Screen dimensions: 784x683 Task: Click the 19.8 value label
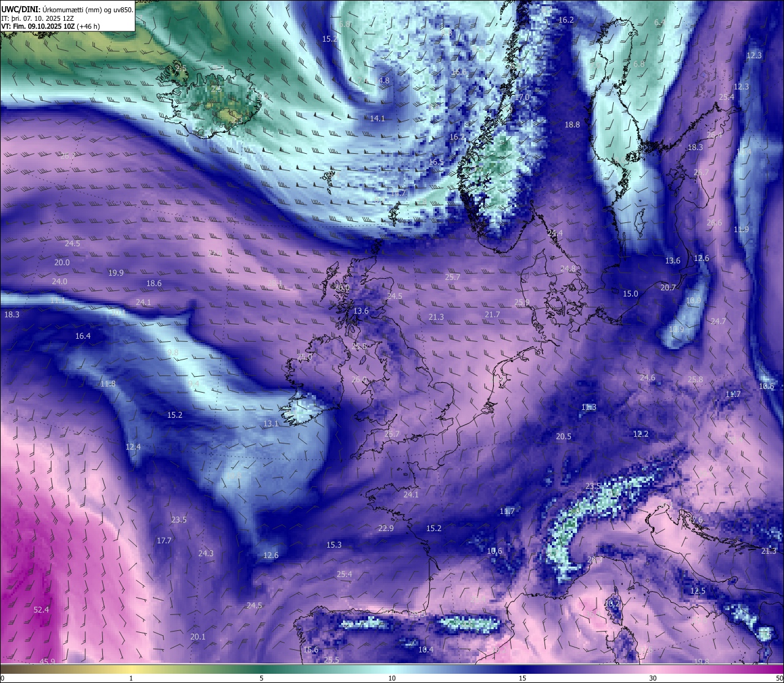click(701, 662)
